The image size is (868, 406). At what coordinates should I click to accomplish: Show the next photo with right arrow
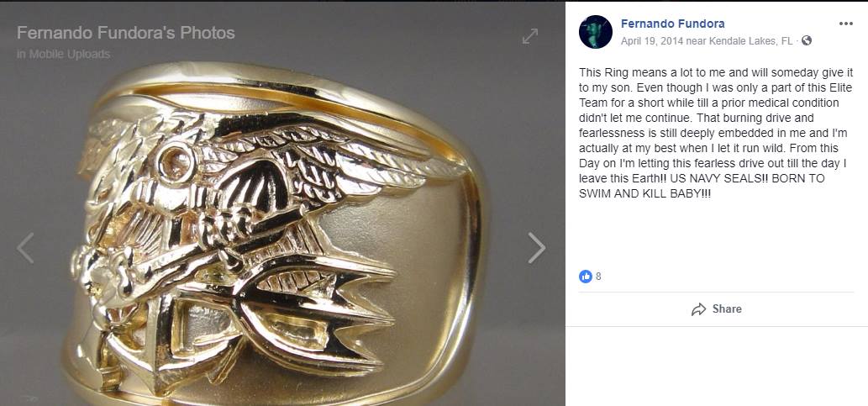tap(536, 248)
